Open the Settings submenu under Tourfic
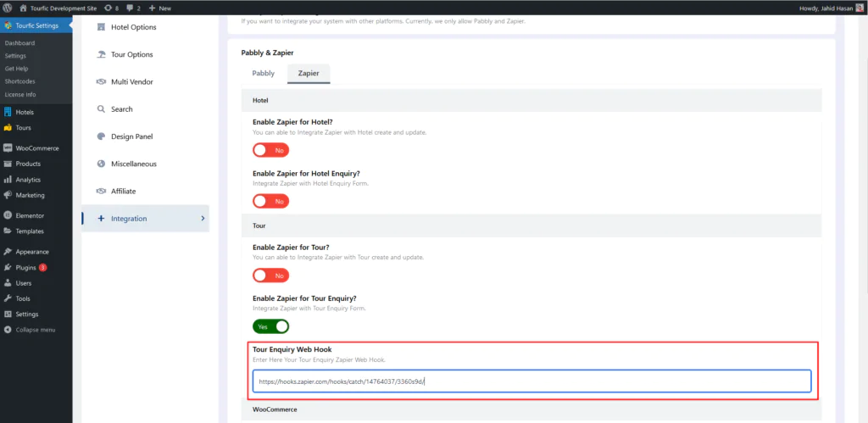This screenshot has width=868, height=423. coord(15,56)
